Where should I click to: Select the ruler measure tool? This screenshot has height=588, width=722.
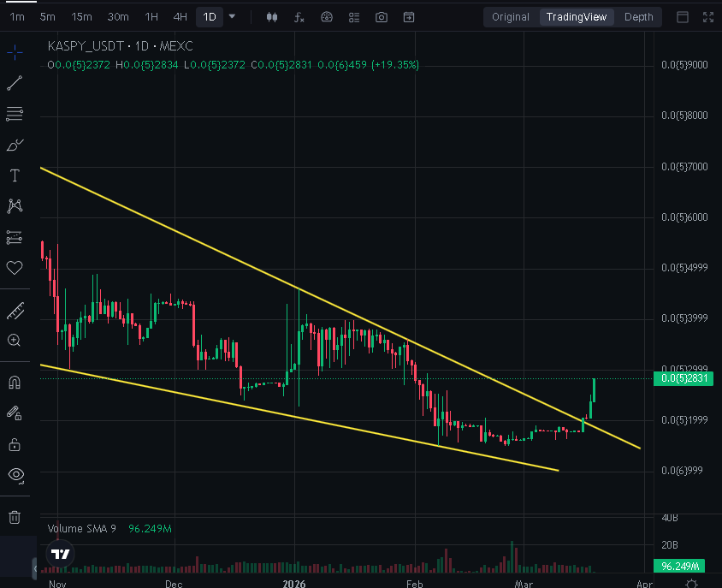tap(15, 311)
